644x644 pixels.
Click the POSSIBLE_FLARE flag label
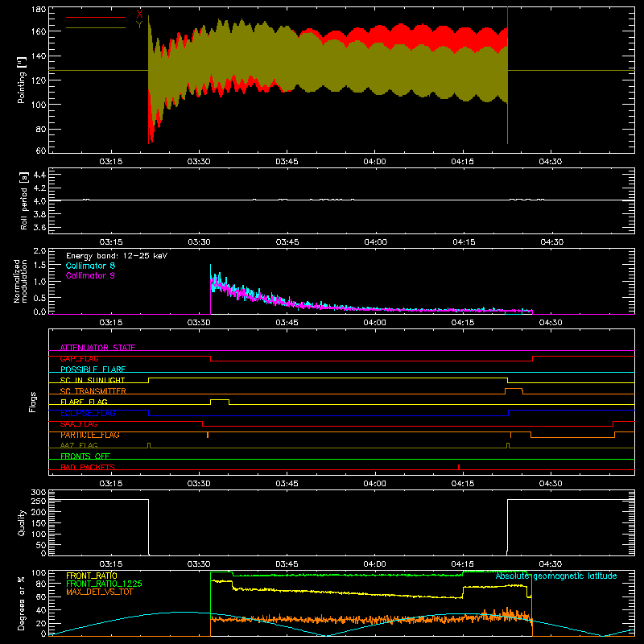(93, 369)
